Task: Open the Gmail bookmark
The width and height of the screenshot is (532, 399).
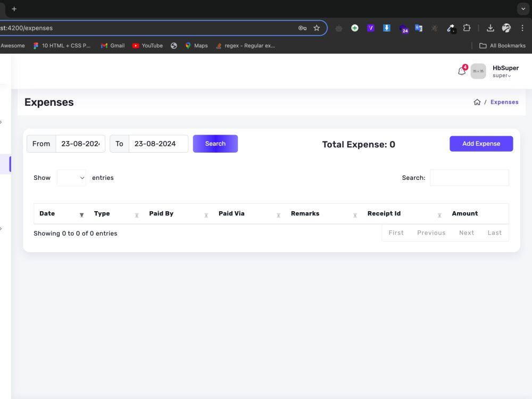Action: (x=113, y=46)
